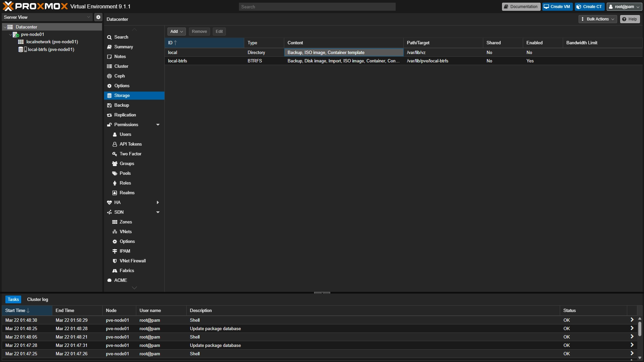644x362 pixels.
Task: Open details arrow for 01:48:30 Shell task
Action: coord(632,320)
